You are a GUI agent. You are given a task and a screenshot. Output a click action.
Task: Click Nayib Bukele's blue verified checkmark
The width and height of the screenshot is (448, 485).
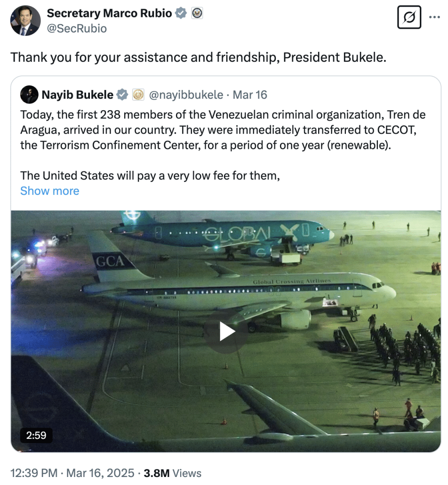[x=122, y=95]
